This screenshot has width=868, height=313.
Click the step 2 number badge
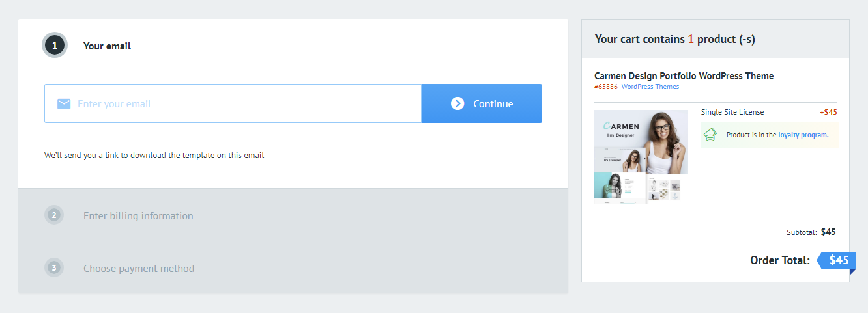pos(54,215)
